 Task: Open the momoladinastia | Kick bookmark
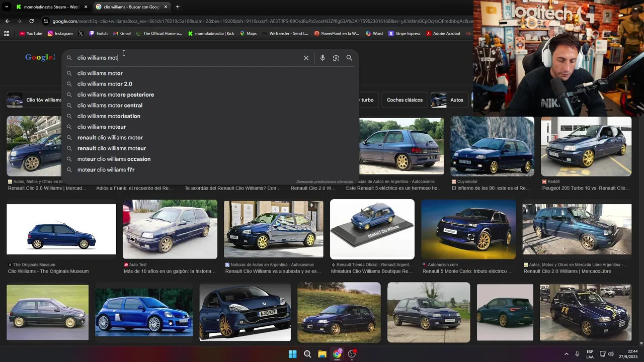(x=211, y=34)
